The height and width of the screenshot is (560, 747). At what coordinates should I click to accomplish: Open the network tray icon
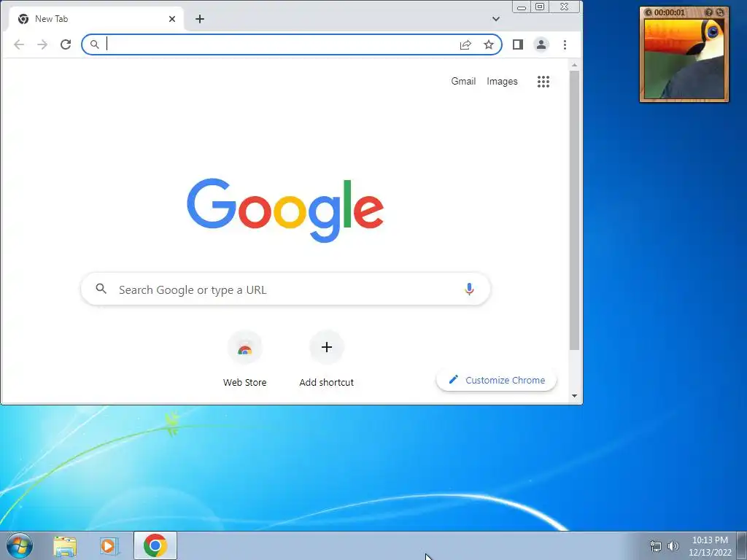pyautogui.click(x=656, y=545)
